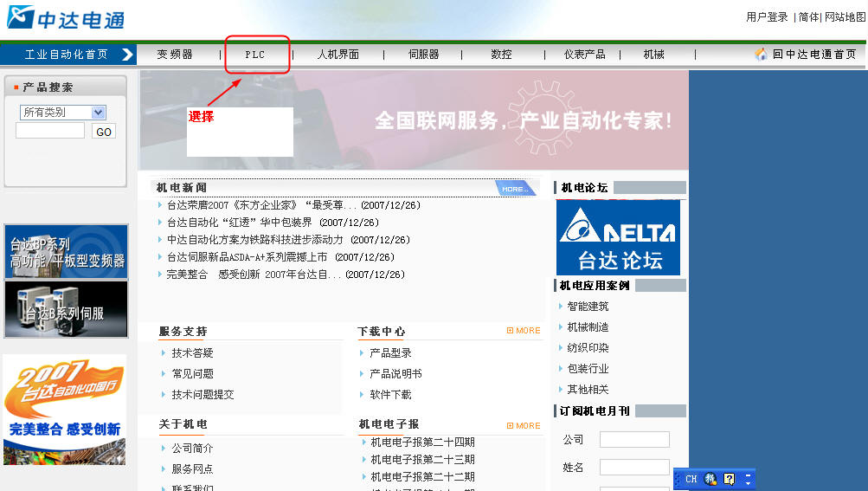Open the DELTA 台达论坛 forum banner
This screenshot has height=491, width=868.
pos(618,237)
